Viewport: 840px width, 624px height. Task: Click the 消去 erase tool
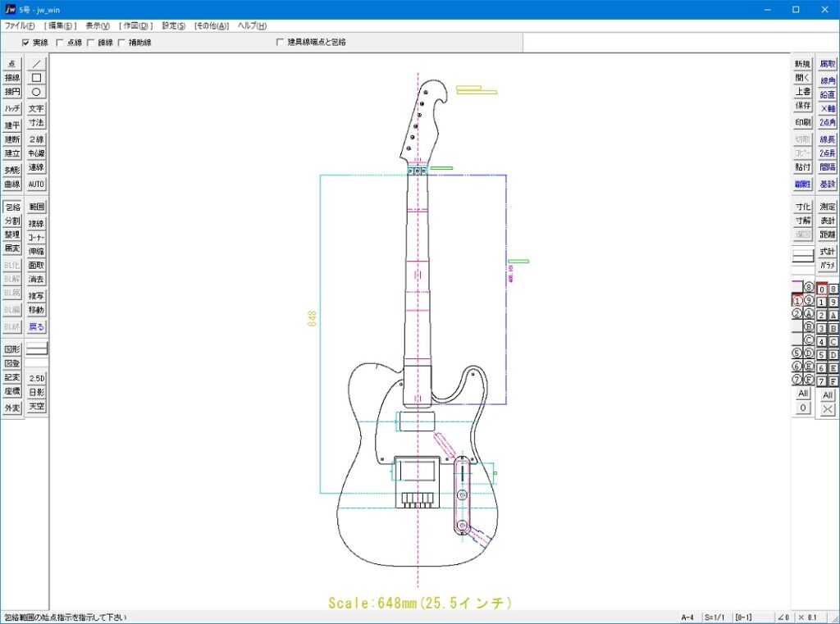(36, 280)
